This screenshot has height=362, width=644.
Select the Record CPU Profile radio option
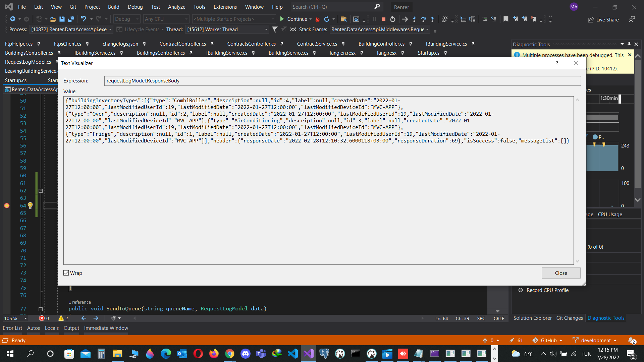point(521,290)
